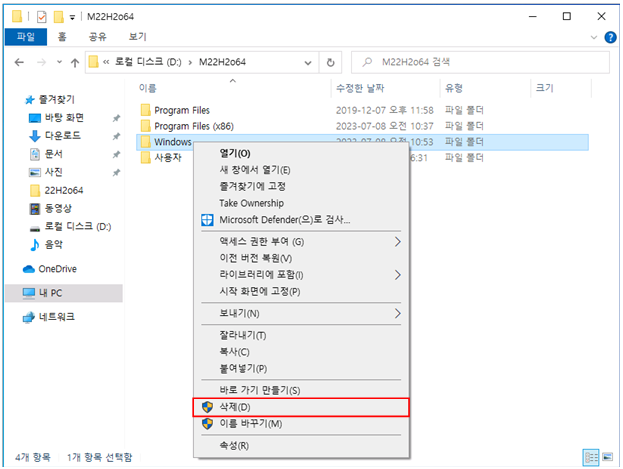623x469 pixels.
Task: Select 네트워크 in the navigation pane
Action: [48, 317]
